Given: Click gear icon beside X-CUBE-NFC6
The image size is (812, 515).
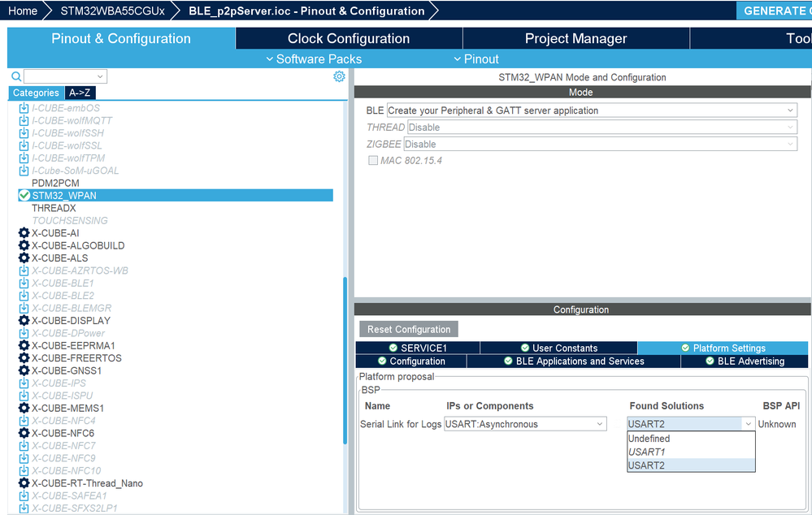Looking at the screenshot, I should [x=24, y=433].
